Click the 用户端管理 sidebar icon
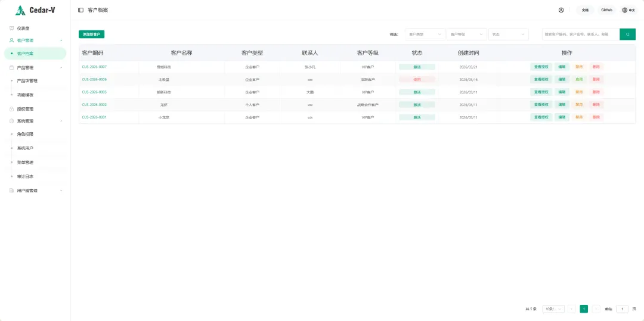 [11, 191]
